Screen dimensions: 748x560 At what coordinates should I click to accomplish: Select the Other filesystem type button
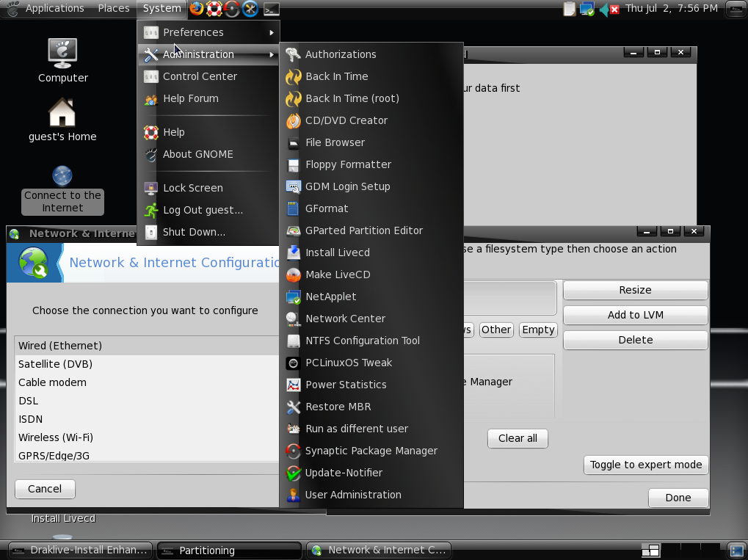tap(496, 330)
